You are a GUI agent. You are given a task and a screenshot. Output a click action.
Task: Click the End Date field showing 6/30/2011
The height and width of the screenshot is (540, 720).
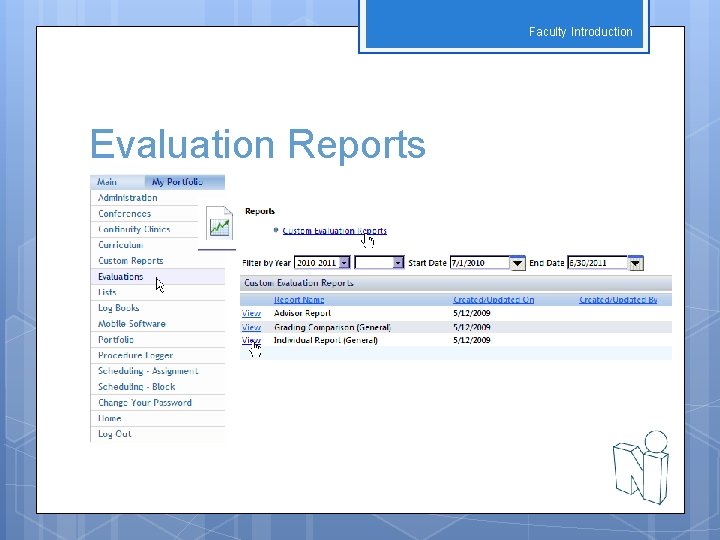[x=597, y=263]
